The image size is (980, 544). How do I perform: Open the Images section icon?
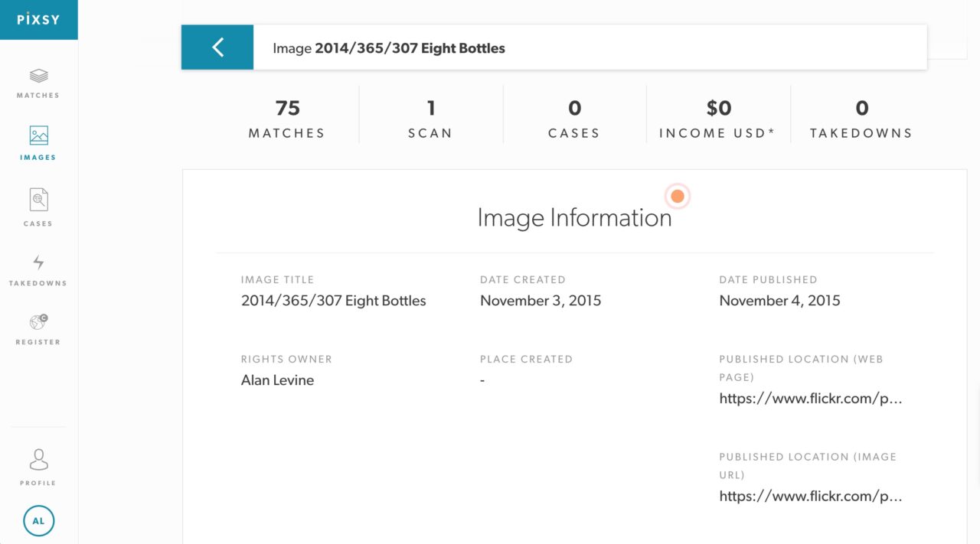(38, 136)
